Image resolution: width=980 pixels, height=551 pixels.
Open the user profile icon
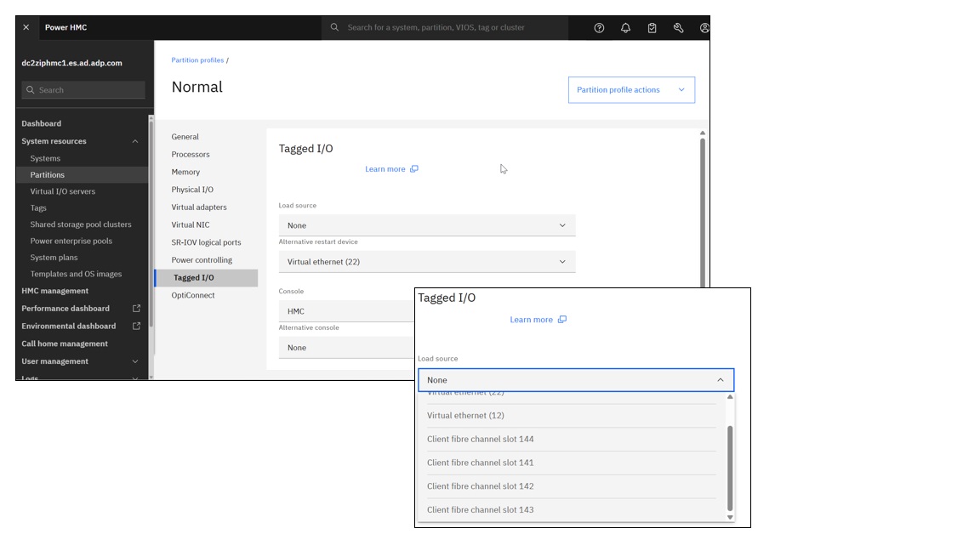click(704, 28)
